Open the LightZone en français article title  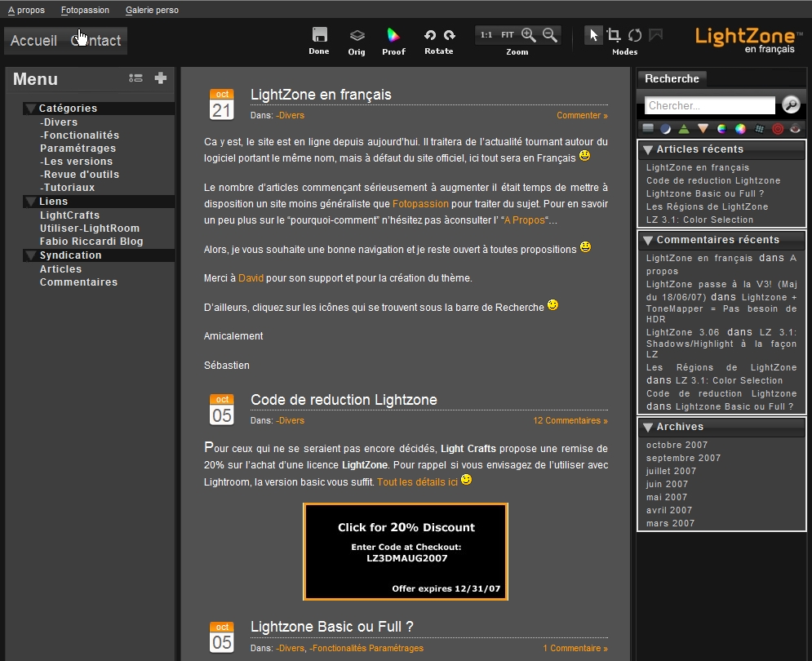click(x=321, y=95)
